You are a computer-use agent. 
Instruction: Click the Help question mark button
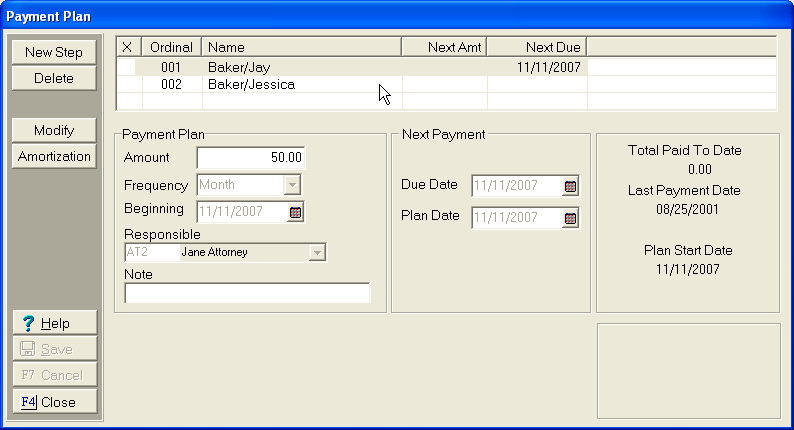(x=54, y=323)
